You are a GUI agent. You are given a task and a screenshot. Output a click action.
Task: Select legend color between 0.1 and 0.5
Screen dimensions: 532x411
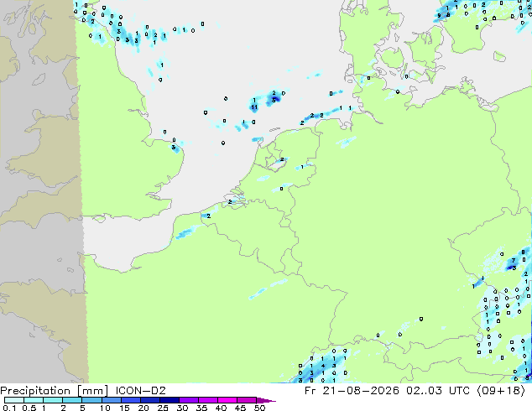pyautogui.click(x=14, y=400)
